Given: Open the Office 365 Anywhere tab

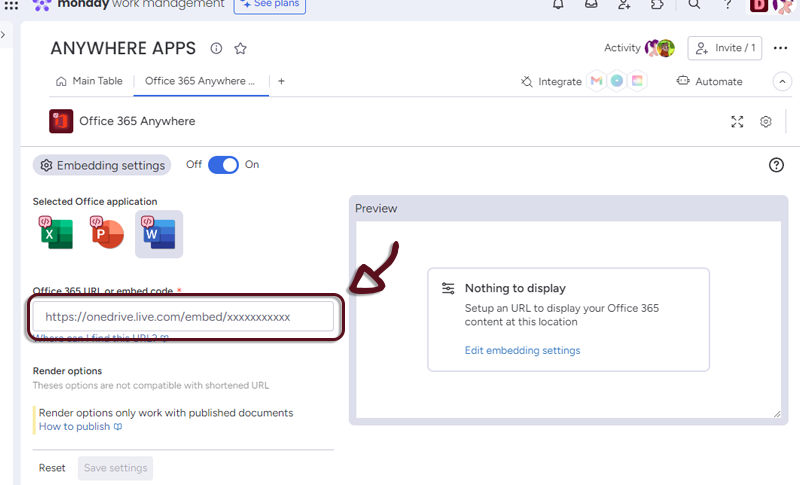Looking at the screenshot, I should coord(200,81).
